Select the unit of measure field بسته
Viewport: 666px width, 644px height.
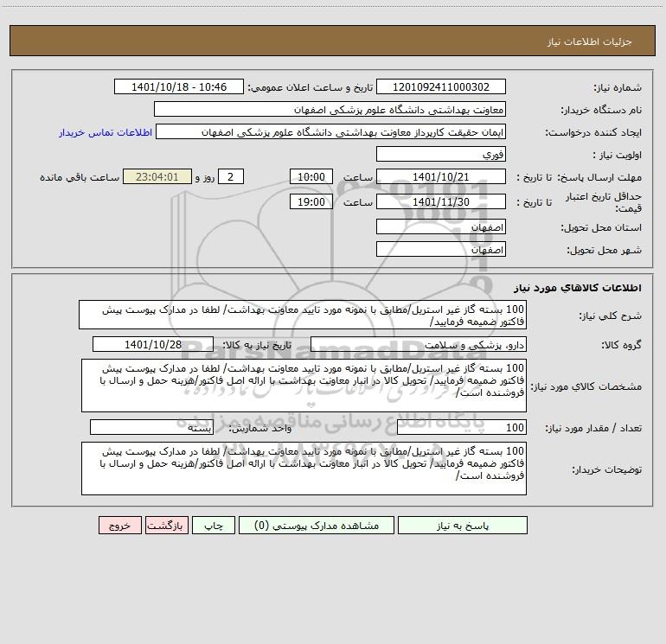[x=151, y=427]
